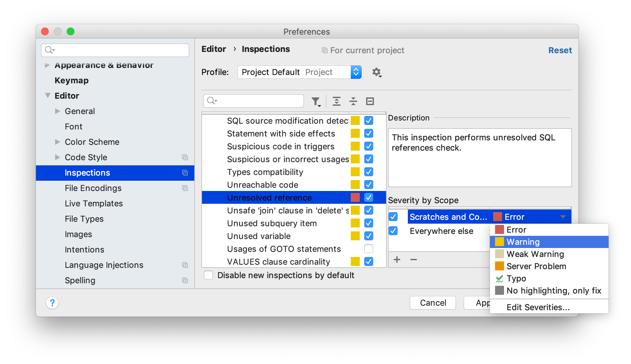Click the plus icon to add scope
The image size is (631, 364).
coord(397,260)
